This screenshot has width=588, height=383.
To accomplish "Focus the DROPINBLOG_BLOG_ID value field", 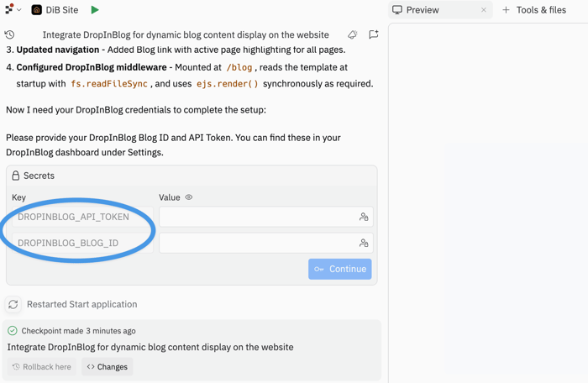I will point(266,243).
